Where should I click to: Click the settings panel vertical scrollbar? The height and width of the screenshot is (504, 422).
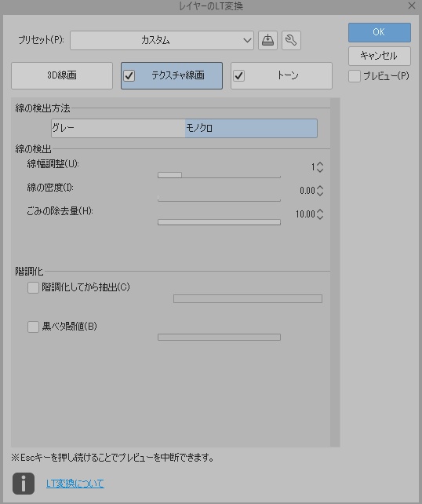pyautogui.click(x=335, y=272)
